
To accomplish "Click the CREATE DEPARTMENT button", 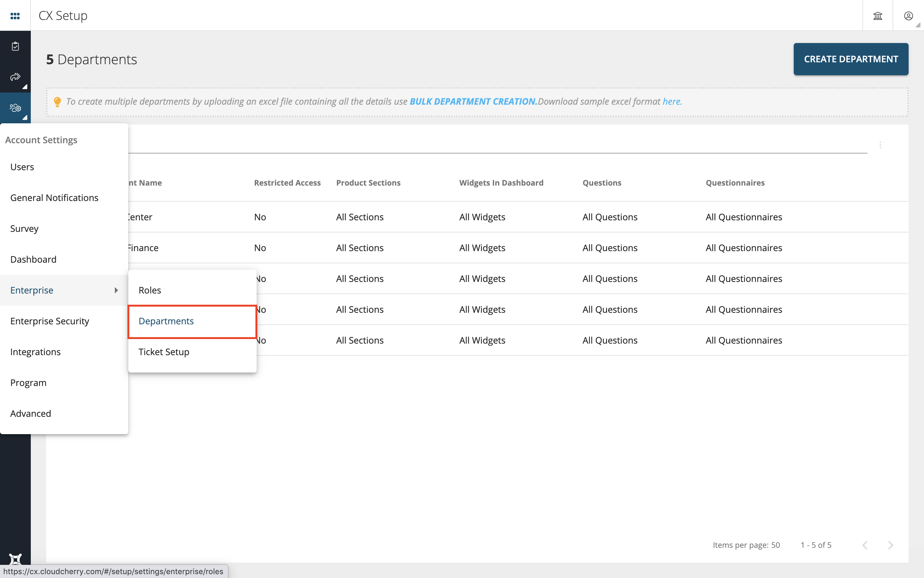I will (851, 59).
